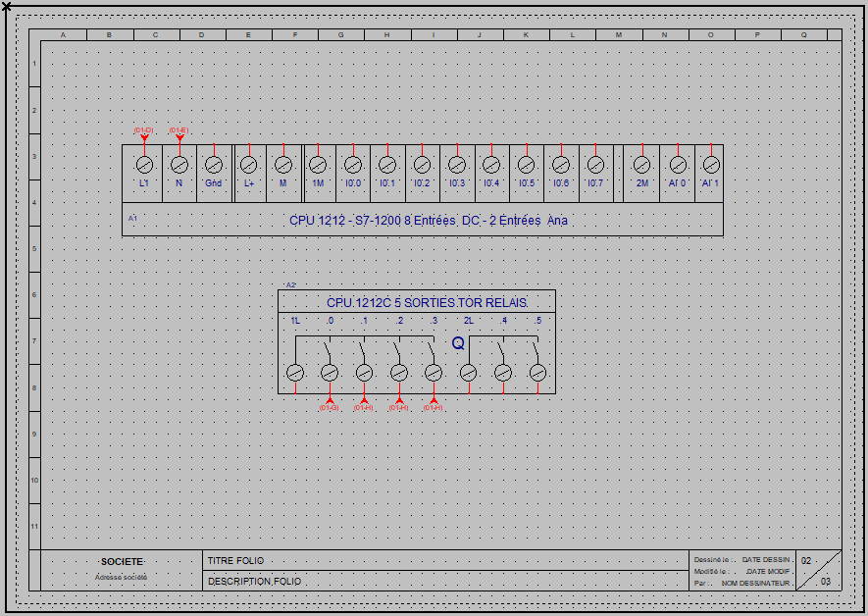Click the DATE DESSIN field in title block
The height and width of the screenshot is (616, 868).
[765, 559]
